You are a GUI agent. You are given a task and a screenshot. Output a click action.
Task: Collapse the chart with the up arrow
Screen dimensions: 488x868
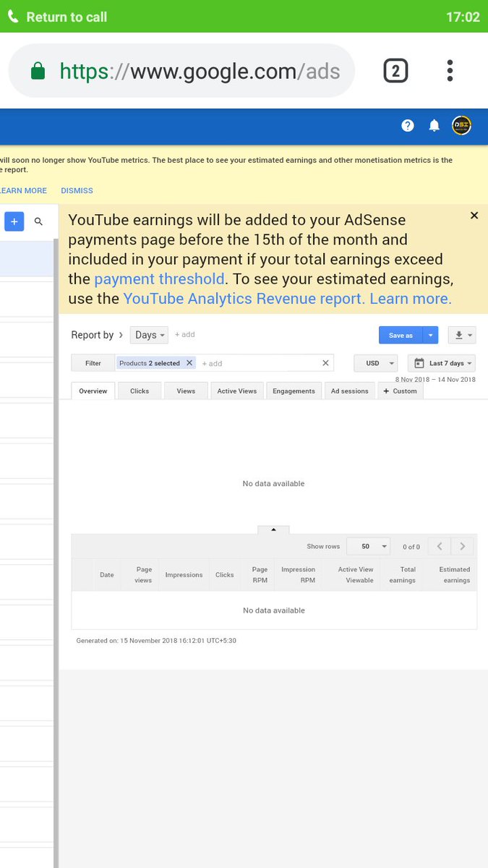click(273, 529)
